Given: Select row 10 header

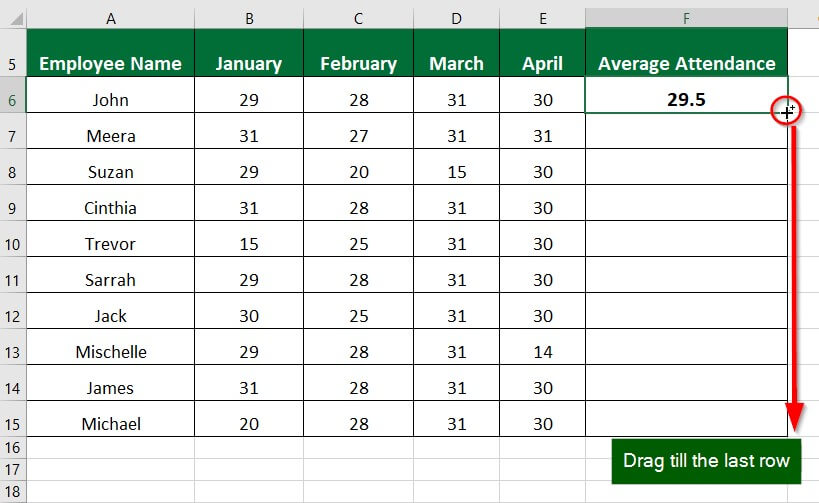Looking at the screenshot, I should 12,243.
